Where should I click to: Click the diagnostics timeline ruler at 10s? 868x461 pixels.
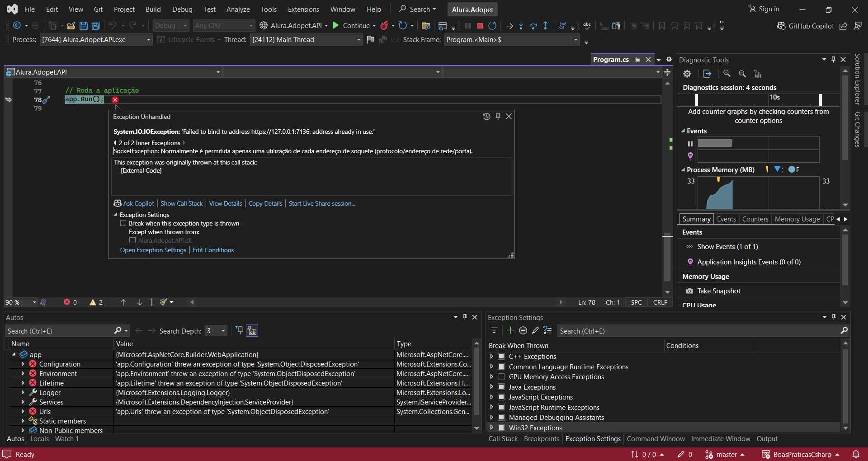tap(775, 97)
